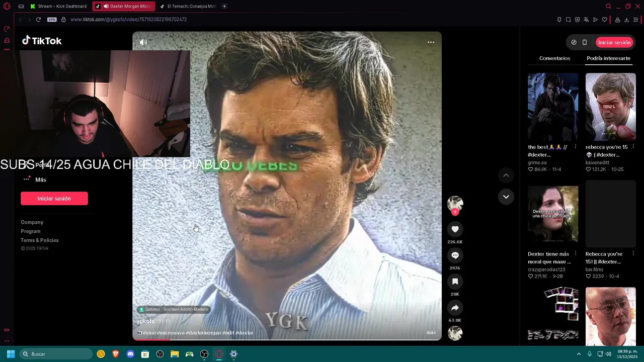Open the Opera flow send icon
The height and width of the screenshot is (362, 644).
tap(595, 20)
